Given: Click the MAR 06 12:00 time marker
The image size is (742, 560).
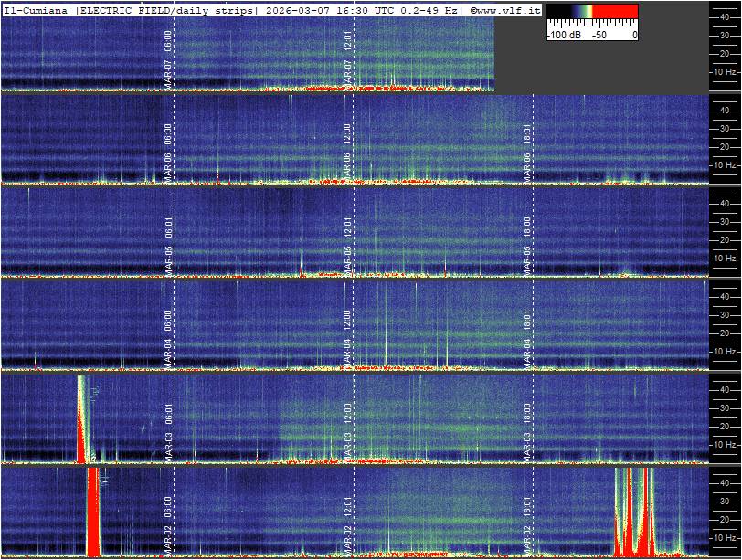Looking at the screenshot, I should click(x=347, y=146).
